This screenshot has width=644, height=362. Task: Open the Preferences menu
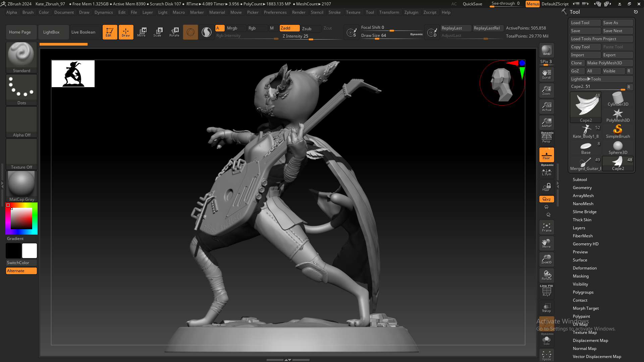tap(275, 12)
